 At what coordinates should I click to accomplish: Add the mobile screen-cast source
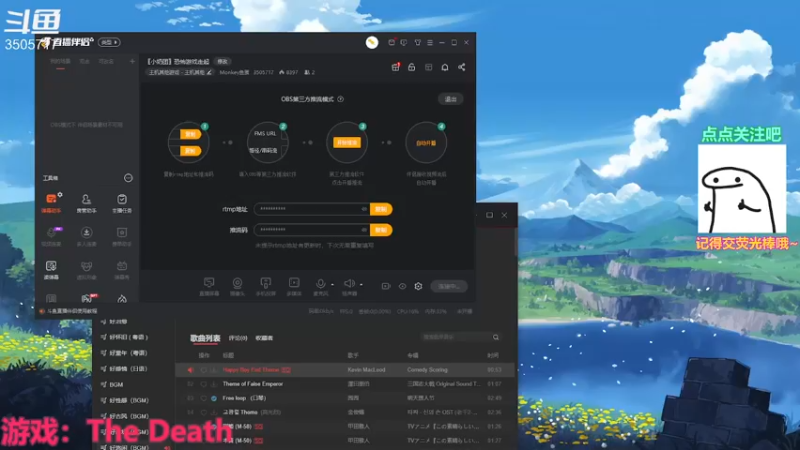266,286
